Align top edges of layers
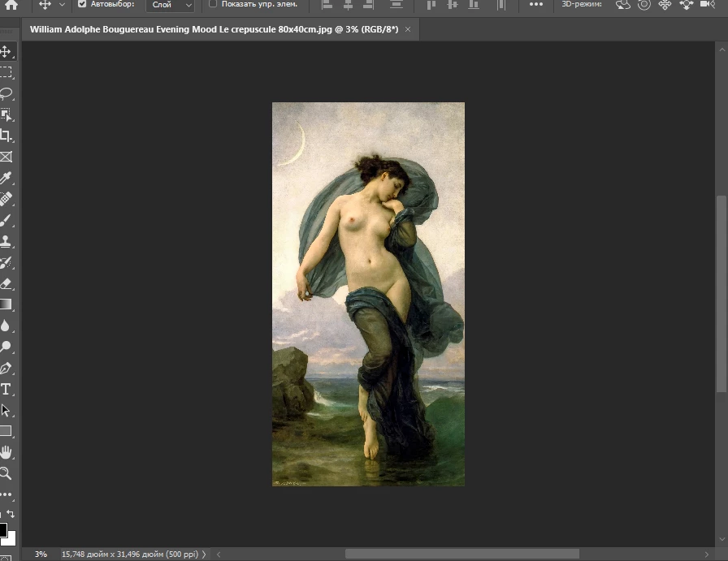Viewport: 728px width, 561px height. (x=431, y=5)
